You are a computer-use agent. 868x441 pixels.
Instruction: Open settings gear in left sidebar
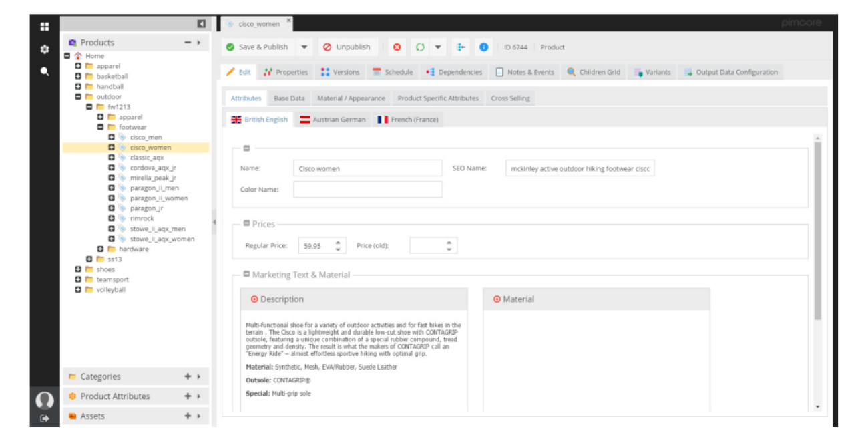click(45, 49)
